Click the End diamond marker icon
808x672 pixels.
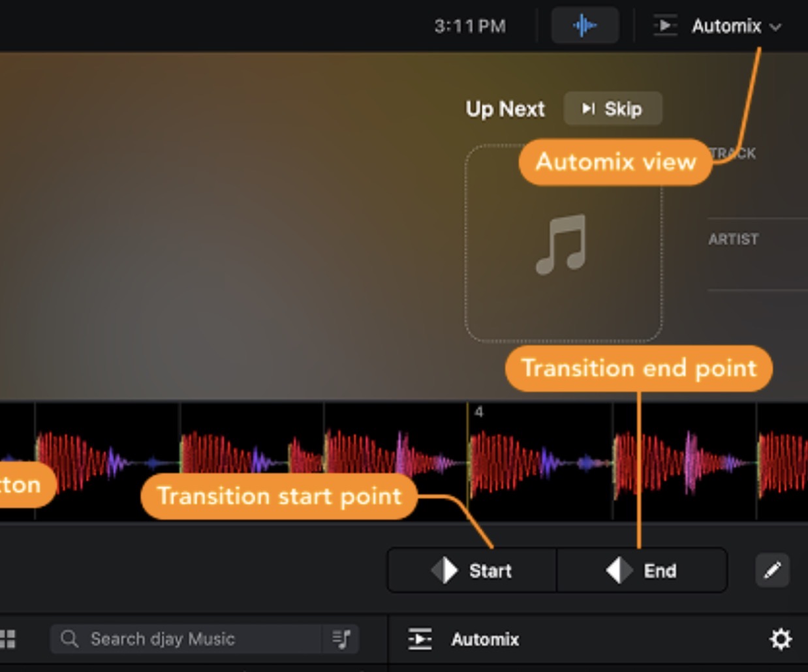[619, 570]
